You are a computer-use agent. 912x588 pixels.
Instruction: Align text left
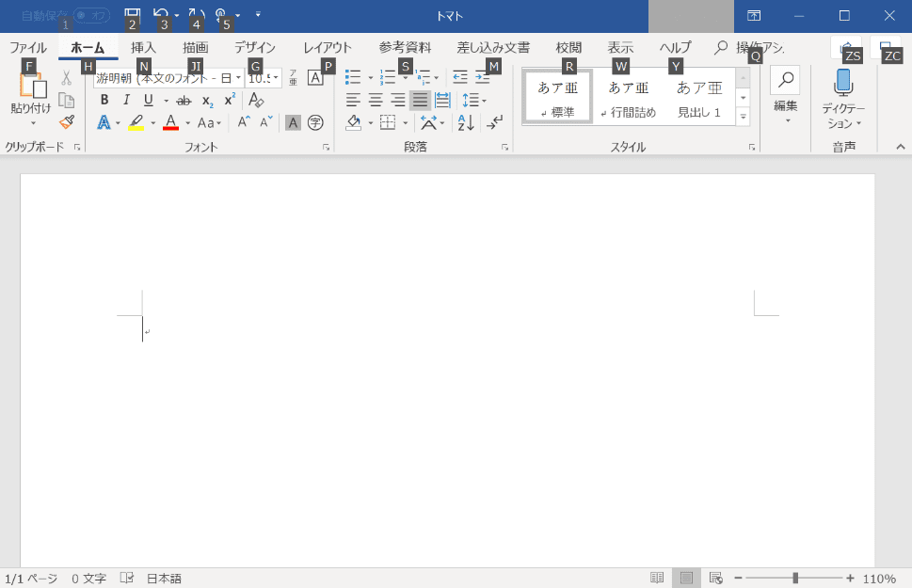353,100
